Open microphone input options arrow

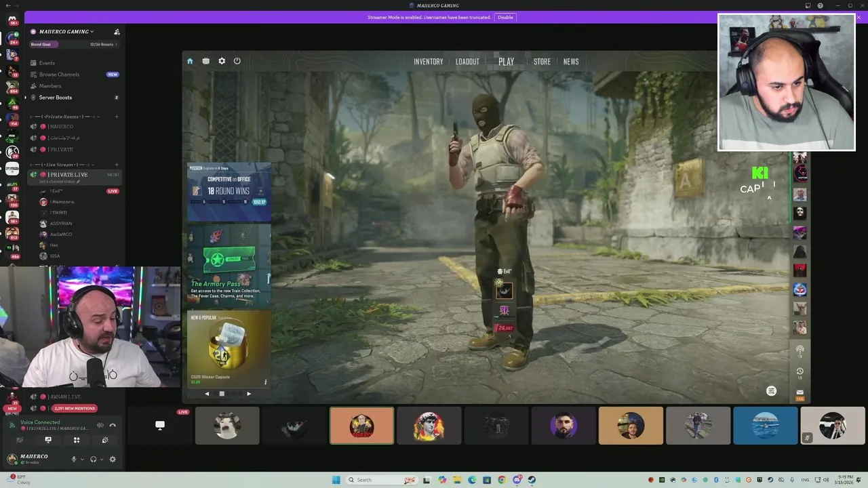[82, 460]
